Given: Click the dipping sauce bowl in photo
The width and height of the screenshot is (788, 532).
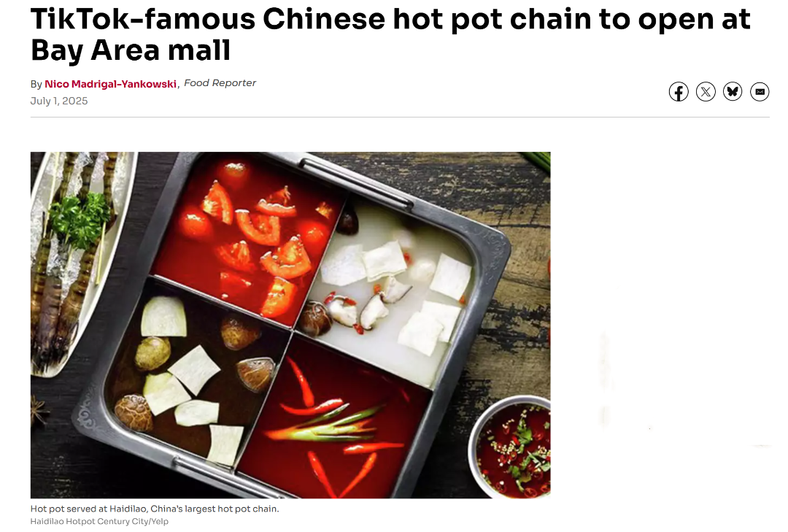Looking at the screenshot, I should point(510,447).
